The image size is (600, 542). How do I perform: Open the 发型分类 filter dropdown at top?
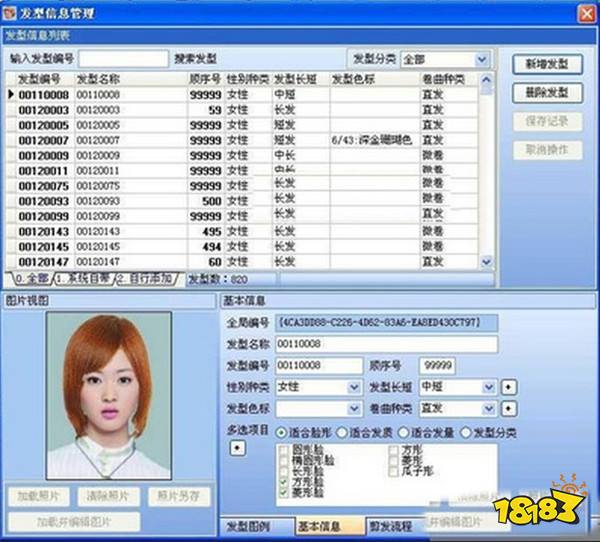pyautogui.click(x=483, y=59)
